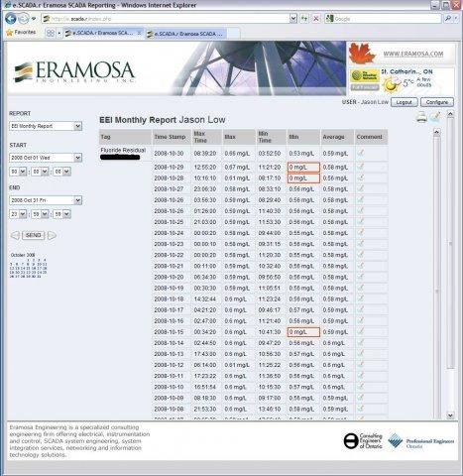Open the END second dropdown
The image size is (463, 476).
(x=61, y=214)
